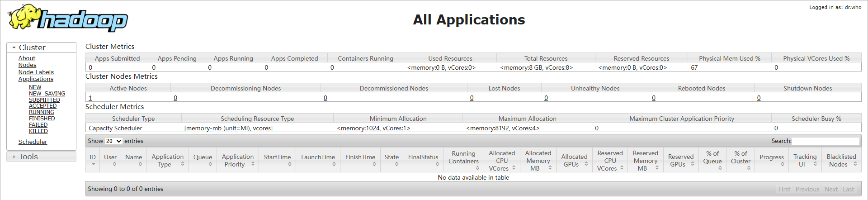Screen dimensions: 868x200
Task: Select the '<memory:8192, vCores:4>' maximum allocation value
Action: click(x=503, y=128)
